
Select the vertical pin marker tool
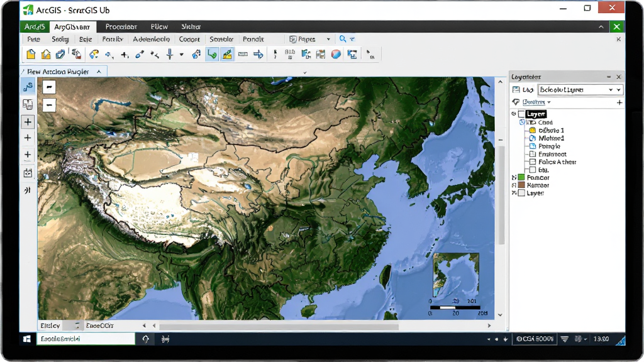pos(170,54)
